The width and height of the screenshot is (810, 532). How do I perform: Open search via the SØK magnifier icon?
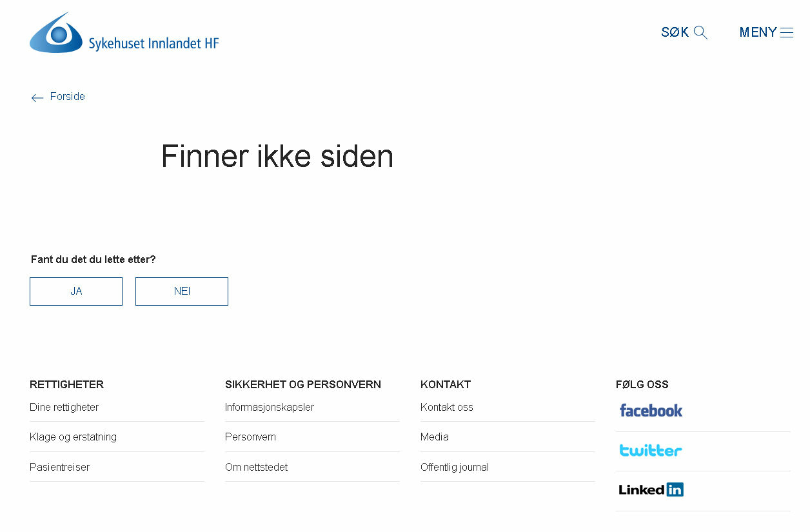click(700, 33)
